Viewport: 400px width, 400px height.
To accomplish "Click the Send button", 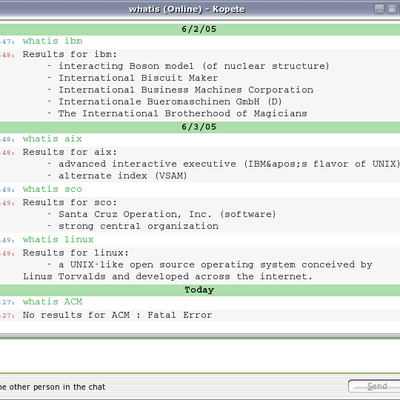I will (x=374, y=386).
